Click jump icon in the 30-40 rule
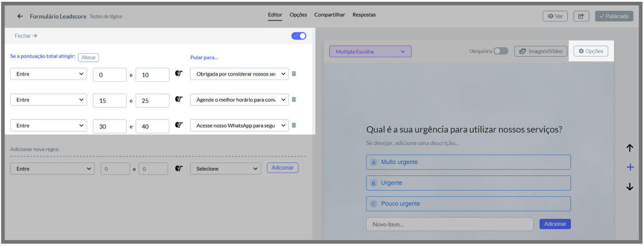This screenshot has width=644, height=246. tap(179, 125)
